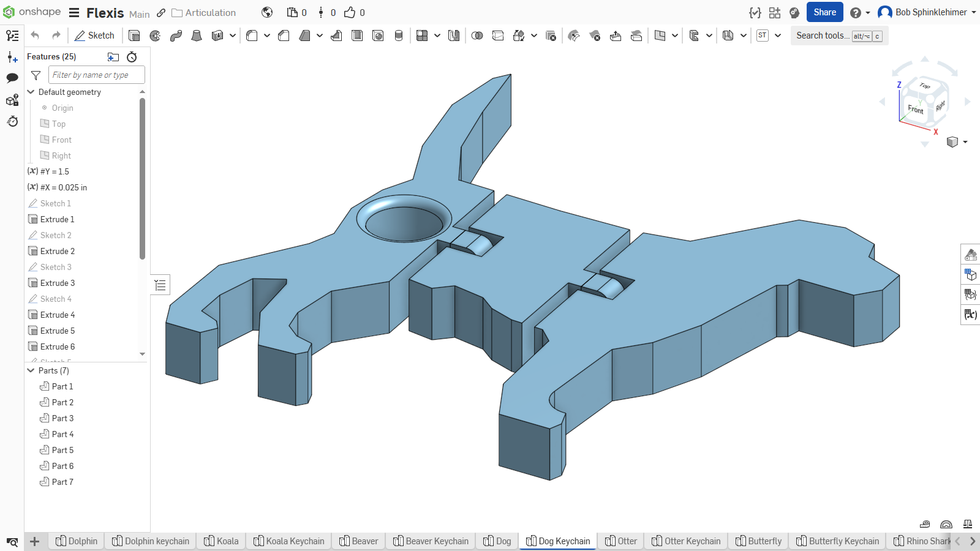Open the user account menu for Bob Sphinklehimer
This screenshot has height=551, width=980.
pos(927,12)
